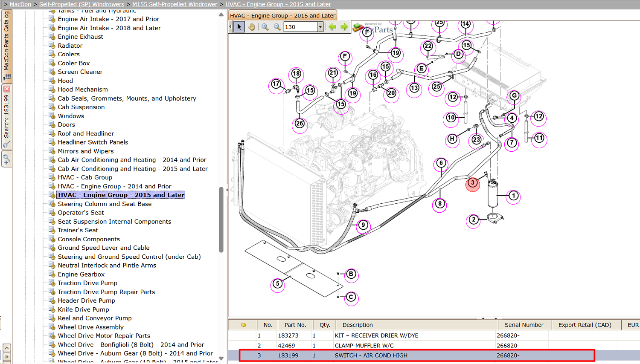Image resolution: width=640 pixels, height=364 pixels.
Task: Click the tree scrollbar up arrow
Action: pos(221,14)
